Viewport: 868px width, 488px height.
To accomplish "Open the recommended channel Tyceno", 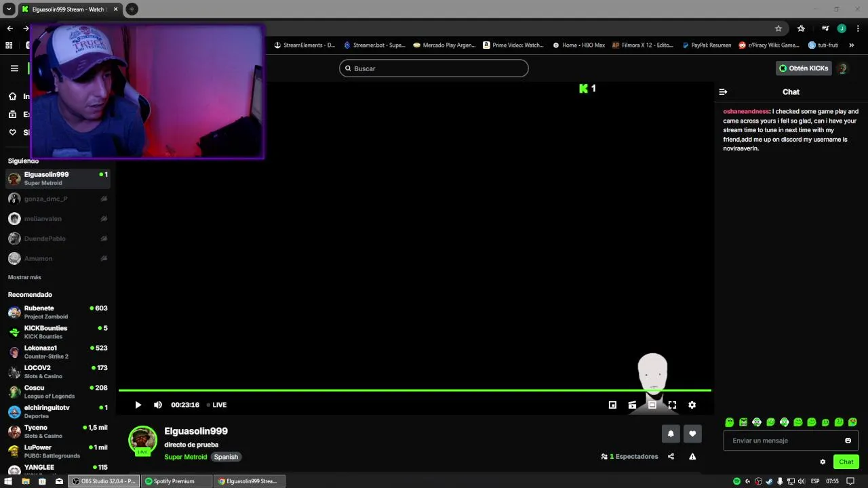I will pos(58,431).
